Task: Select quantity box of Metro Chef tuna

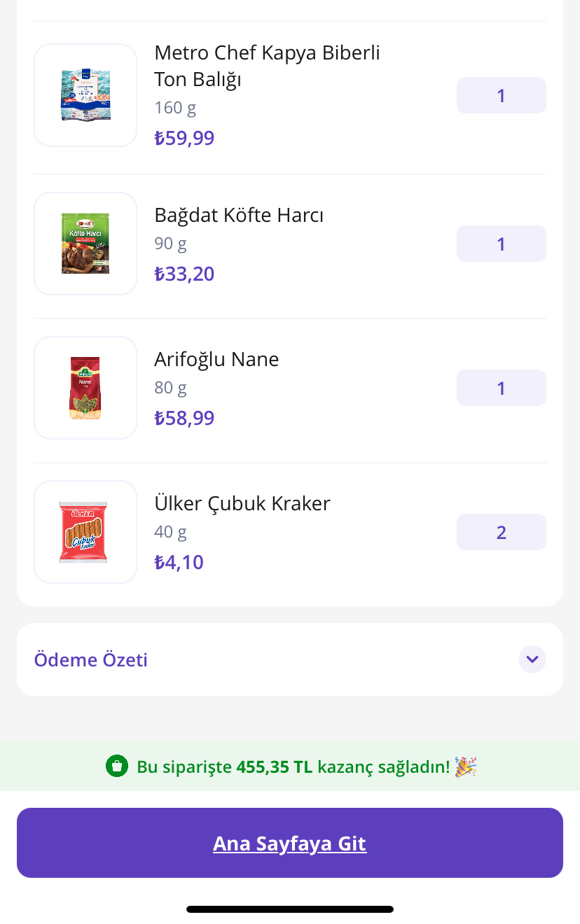Action: 502,95
